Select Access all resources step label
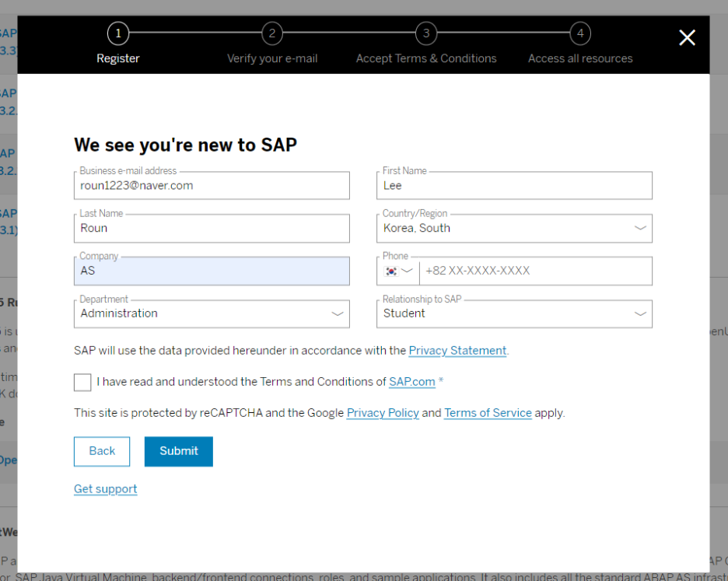This screenshot has width=728, height=581. click(x=580, y=58)
